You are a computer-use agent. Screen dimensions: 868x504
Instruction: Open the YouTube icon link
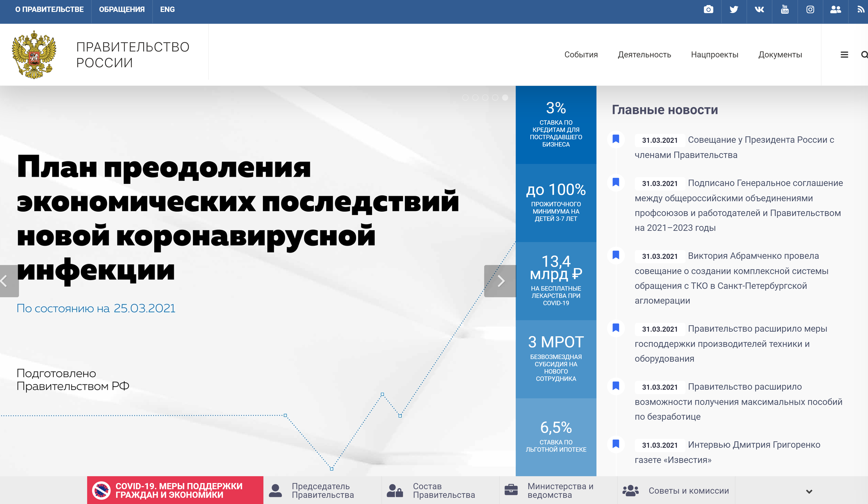[x=785, y=9]
